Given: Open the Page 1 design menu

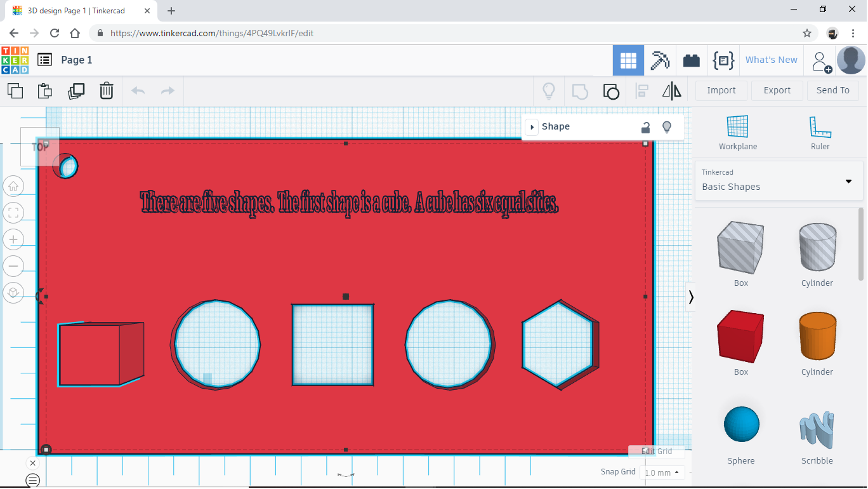Looking at the screenshot, I should (x=44, y=59).
